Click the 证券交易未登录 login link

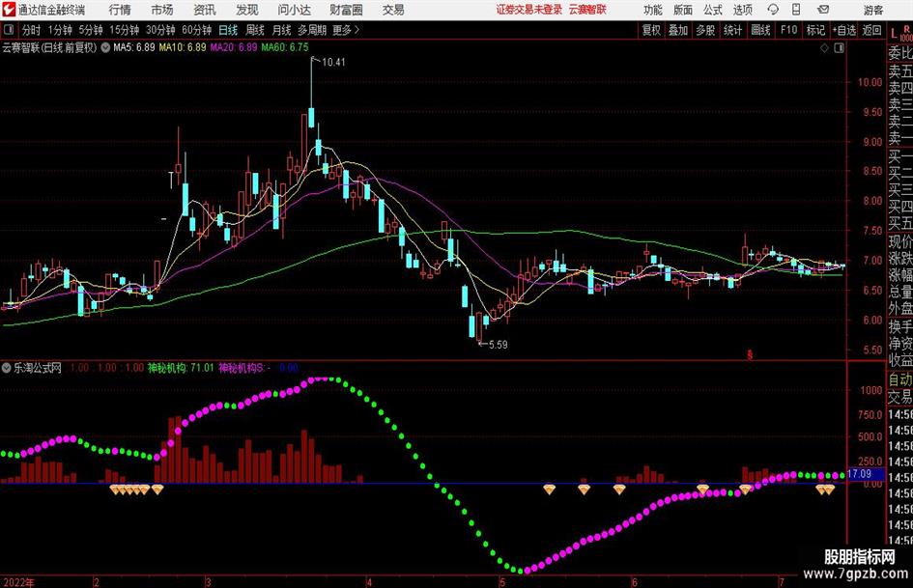point(529,10)
